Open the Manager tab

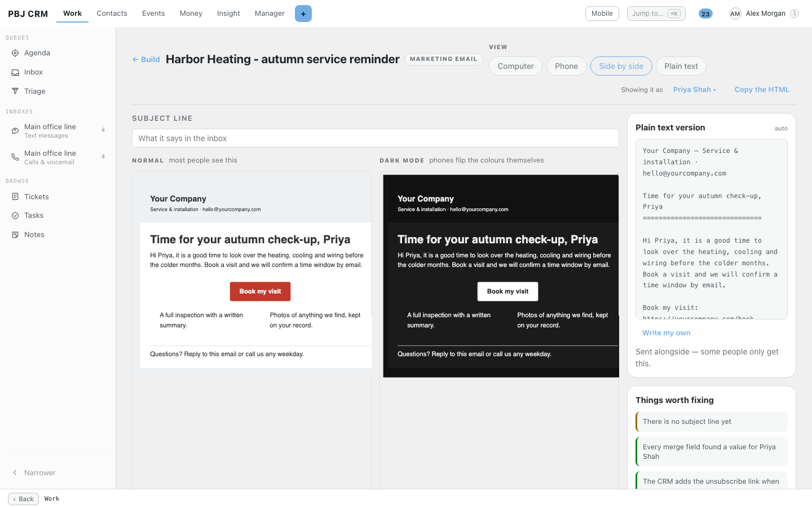270,14
